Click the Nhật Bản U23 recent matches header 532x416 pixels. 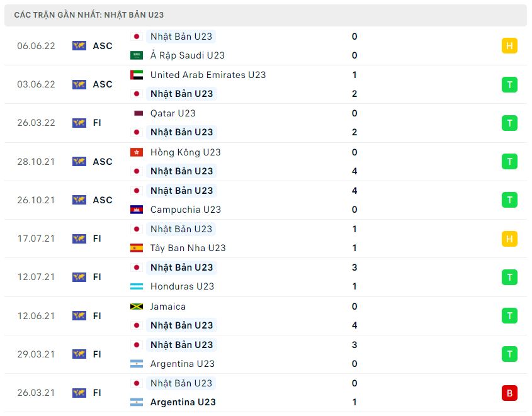click(x=89, y=15)
